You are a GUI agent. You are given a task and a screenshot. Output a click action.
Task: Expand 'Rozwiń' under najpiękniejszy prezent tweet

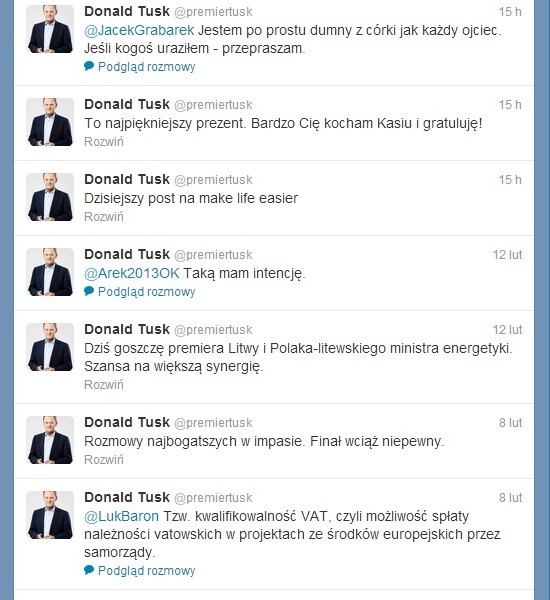click(104, 142)
